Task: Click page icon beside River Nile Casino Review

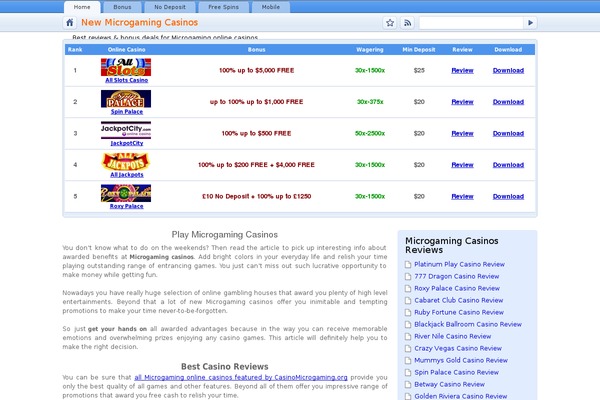Action: click(x=408, y=336)
